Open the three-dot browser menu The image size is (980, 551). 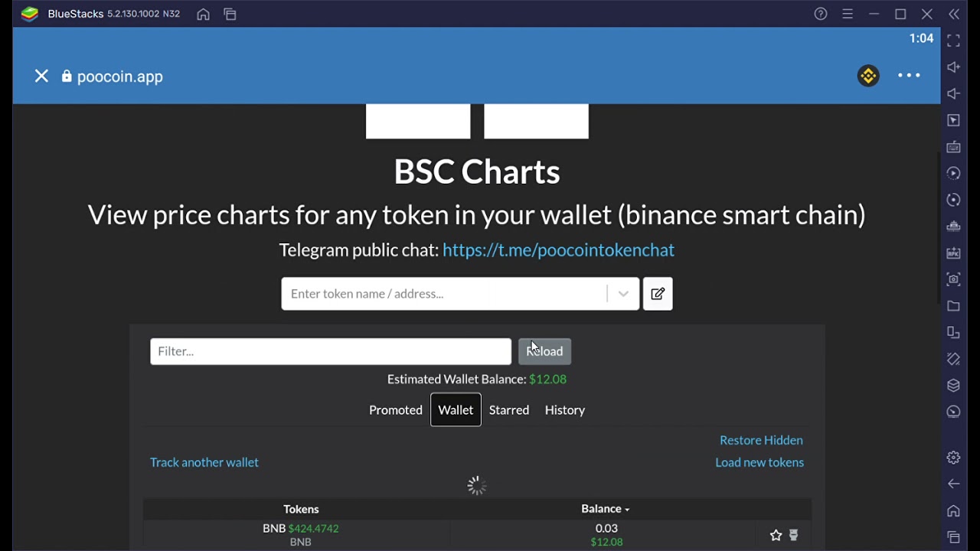click(909, 75)
